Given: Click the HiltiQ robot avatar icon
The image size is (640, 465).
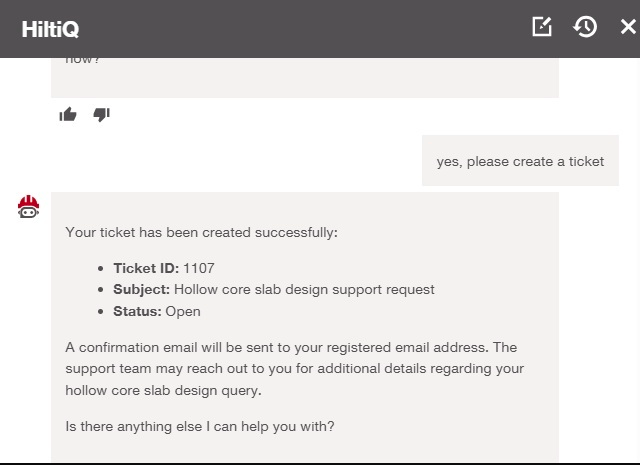Looking at the screenshot, I should [28, 207].
